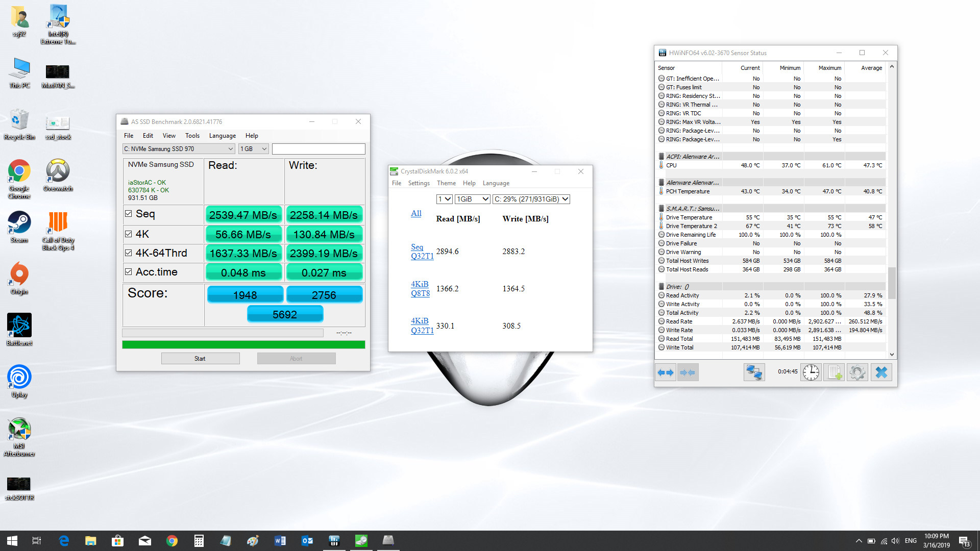
Task: Click HWiNFO blue X close sensors icon
Action: (x=881, y=372)
